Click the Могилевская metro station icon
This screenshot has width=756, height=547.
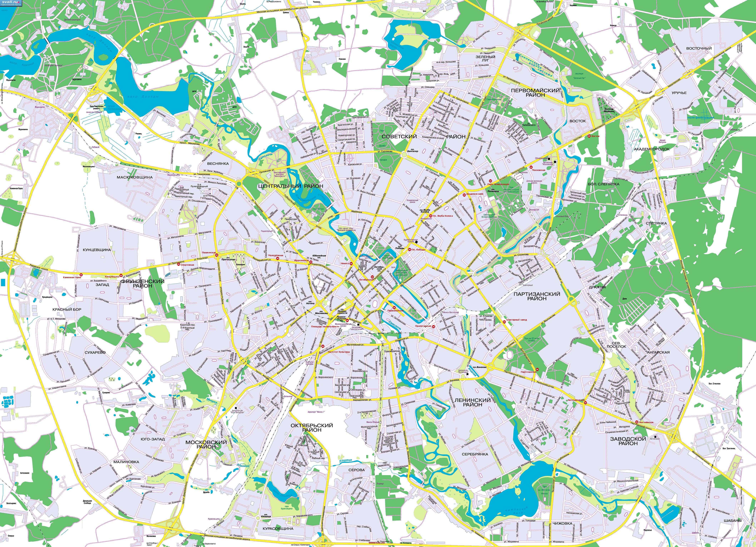pos(637,422)
